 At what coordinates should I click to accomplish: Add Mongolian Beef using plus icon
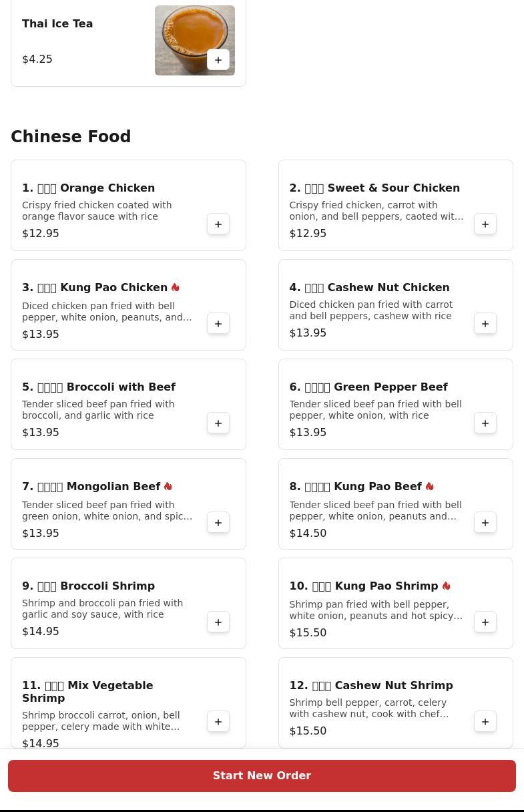click(x=218, y=522)
